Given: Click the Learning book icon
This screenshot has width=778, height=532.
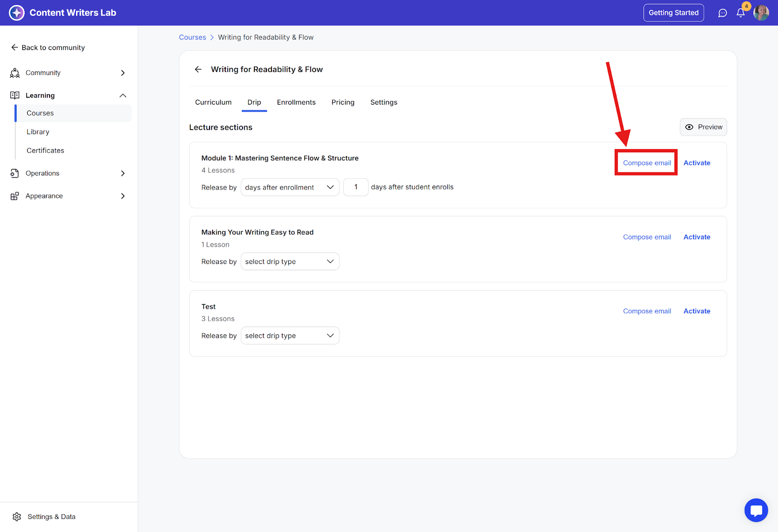Looking at the screenshot, I should 15,95.
